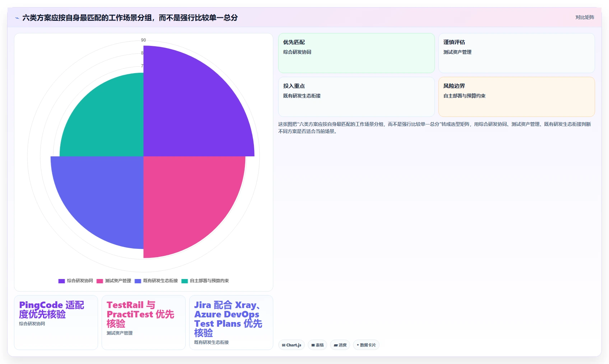Toggle the 自主部署与预算约束 legend item

click(205, 281)
